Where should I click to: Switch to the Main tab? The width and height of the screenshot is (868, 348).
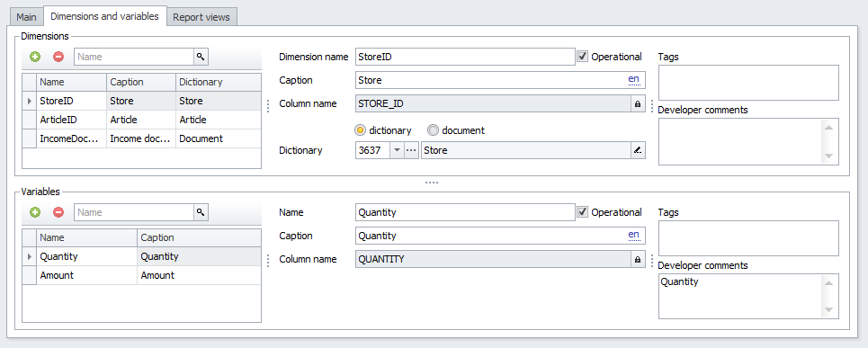[x=27, y=17]
